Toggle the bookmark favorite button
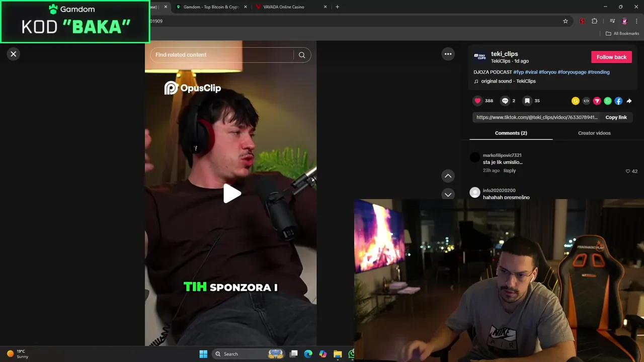Image resolution: width=644 pixels, height=362 pixels. pos(527,101)
